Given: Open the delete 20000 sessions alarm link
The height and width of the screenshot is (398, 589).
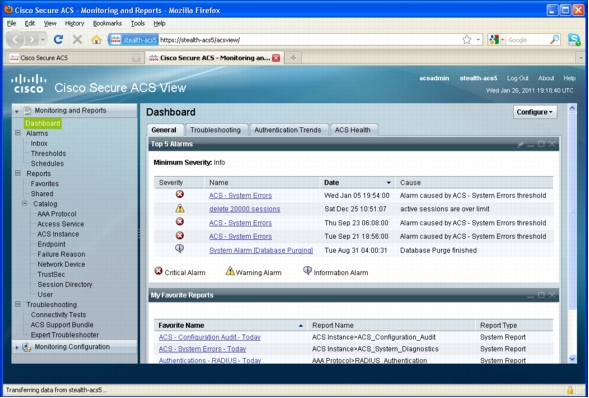Looking at the screenshot, I should pos(245,209).
